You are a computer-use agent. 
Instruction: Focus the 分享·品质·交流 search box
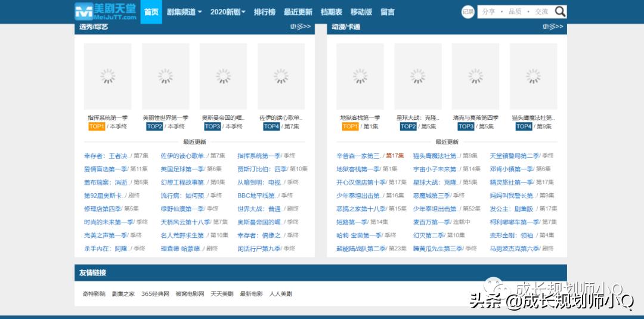coord(515,11)
